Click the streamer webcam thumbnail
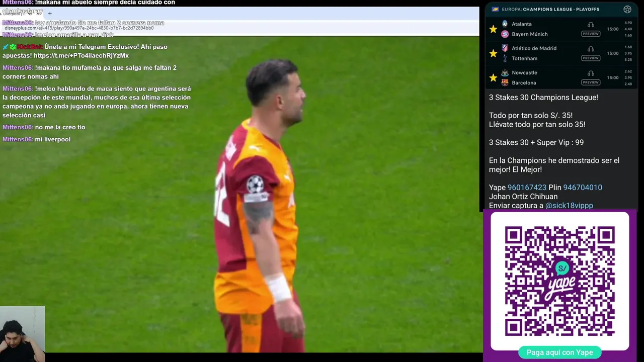Image resolution: width=644 pixels, height=362 pixels. (22, 334)
